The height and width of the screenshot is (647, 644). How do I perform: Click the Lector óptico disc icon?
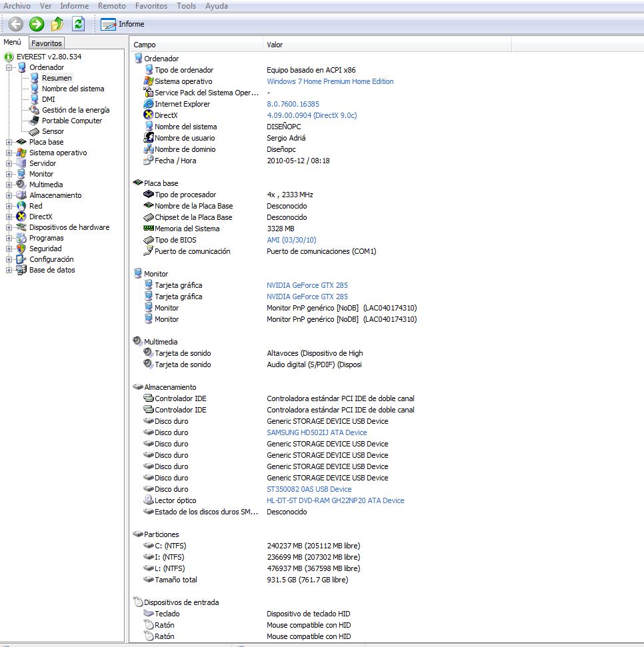point(148,500)
